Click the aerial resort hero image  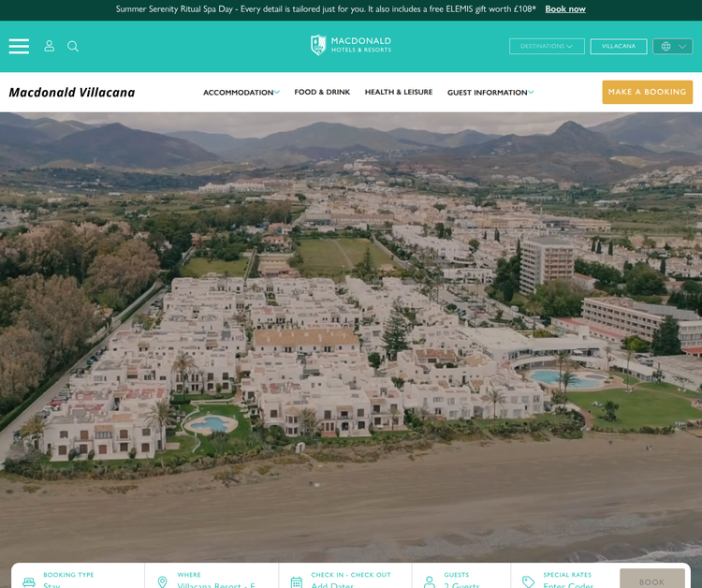[351, 336]
